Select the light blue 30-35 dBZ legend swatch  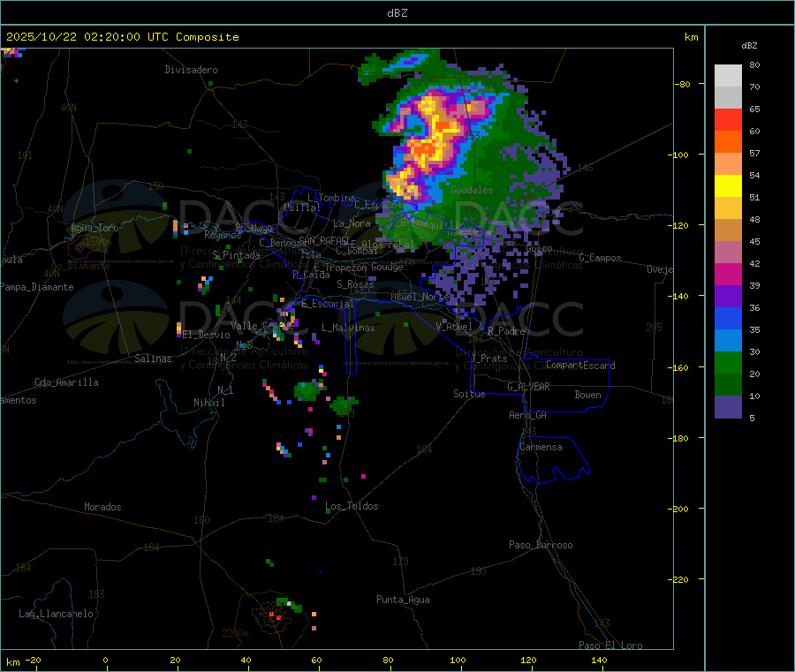pyautogui.click(x=728, y=341)
